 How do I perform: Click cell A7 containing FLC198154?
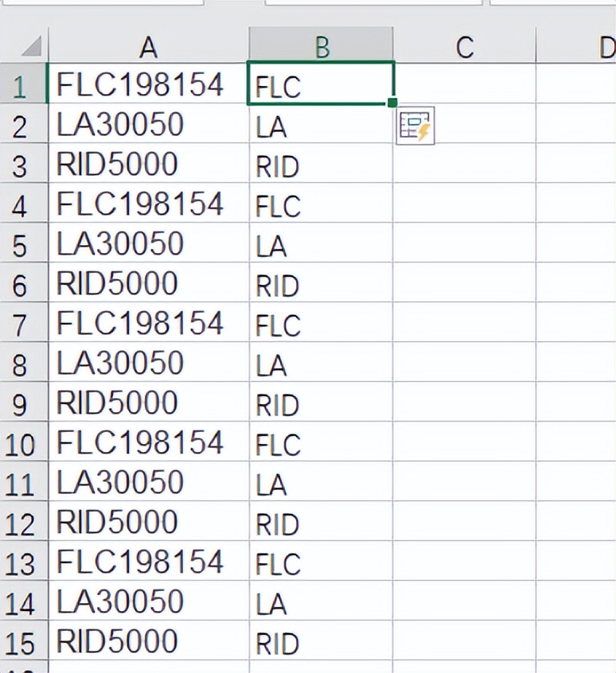pos(149,322)
